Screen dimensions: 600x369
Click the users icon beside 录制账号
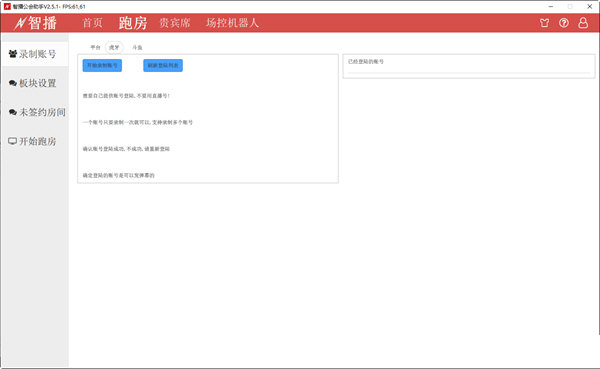(x=13, y=54)
